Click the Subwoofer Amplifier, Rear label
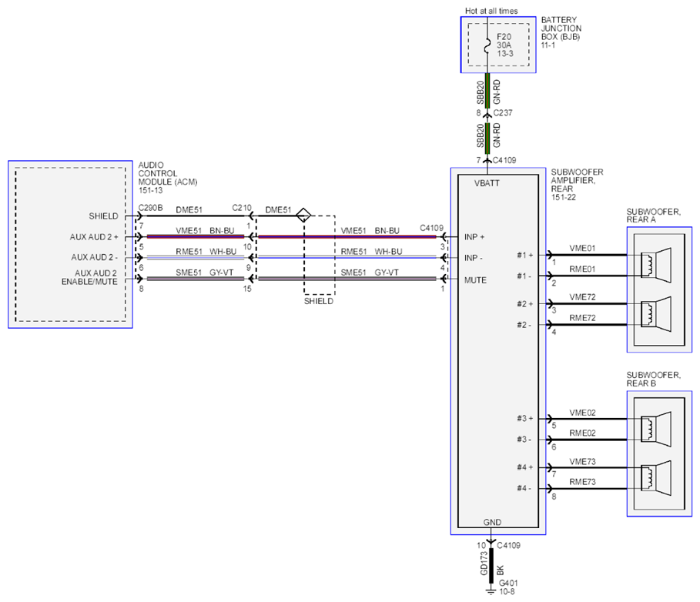700x602 pixels. [x=577, y=184]
